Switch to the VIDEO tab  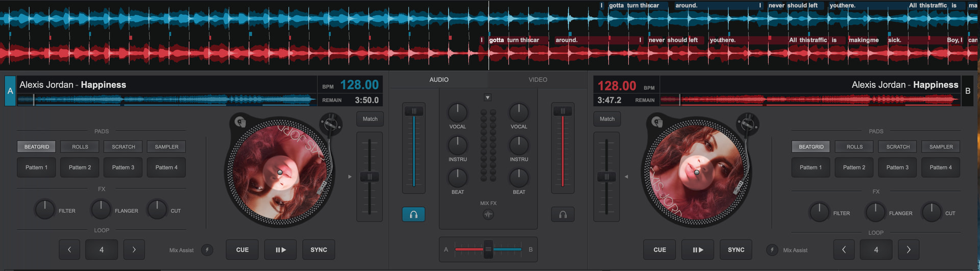pyautogui.click(x=537, y=80)
